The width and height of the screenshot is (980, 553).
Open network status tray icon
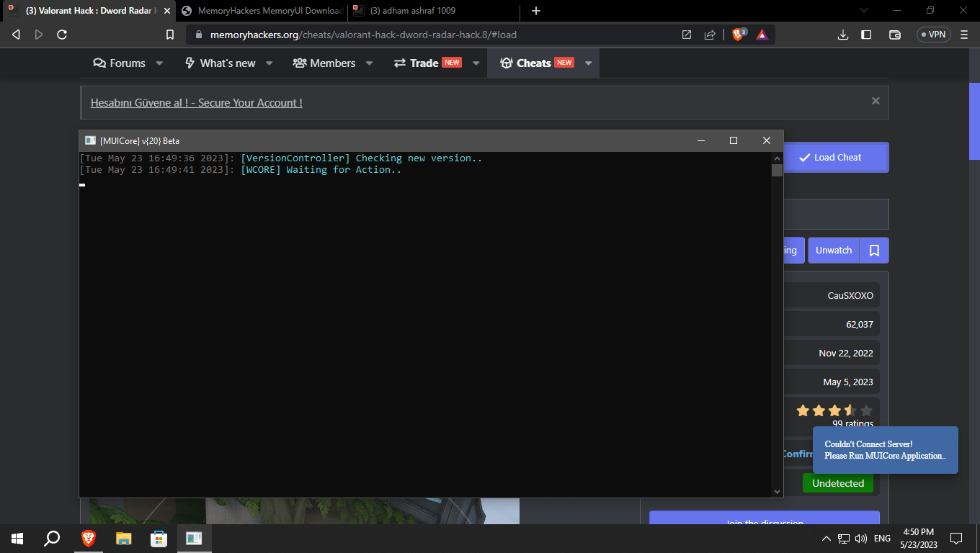click(x=844, y=539)
